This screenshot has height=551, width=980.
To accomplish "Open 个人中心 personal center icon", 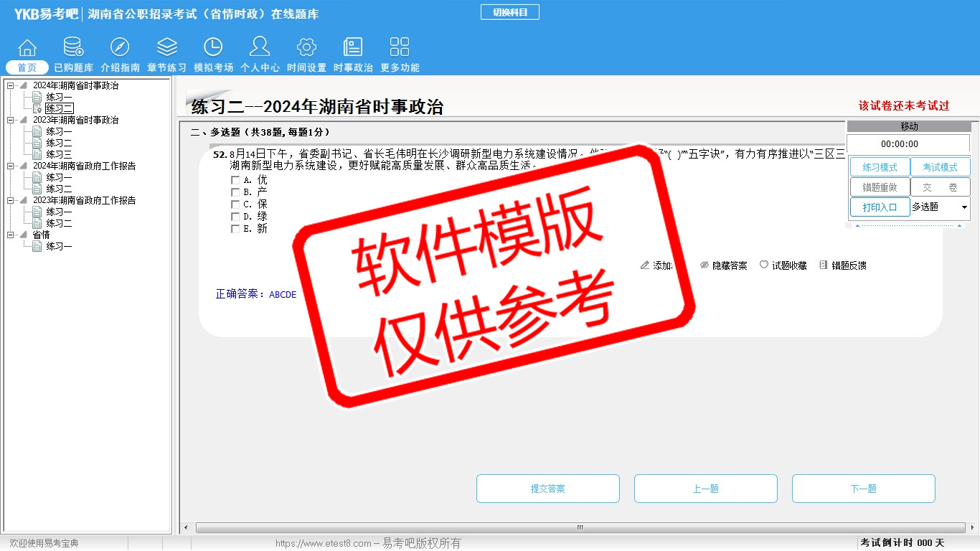I will point(260,48).
